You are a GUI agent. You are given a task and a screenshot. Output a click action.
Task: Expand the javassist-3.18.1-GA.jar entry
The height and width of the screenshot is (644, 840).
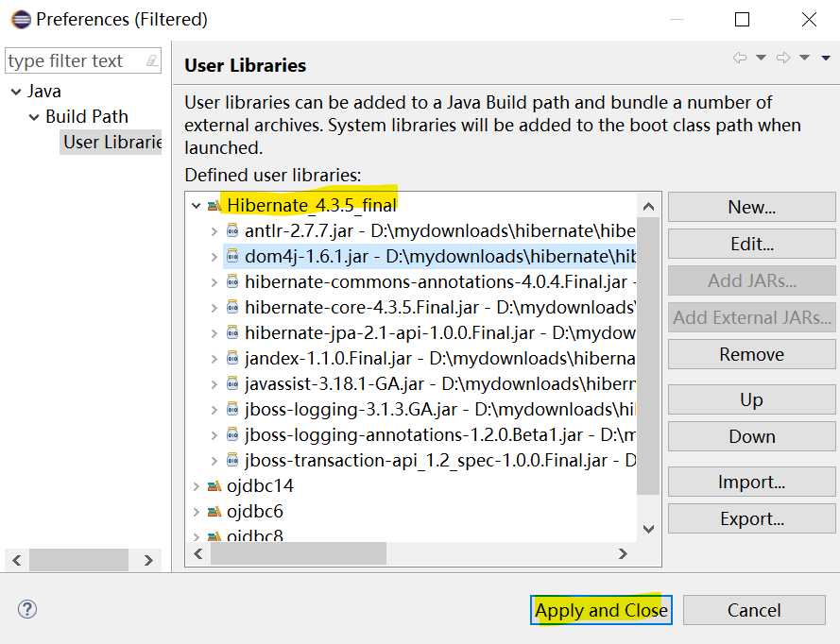(x=214, y=384)
